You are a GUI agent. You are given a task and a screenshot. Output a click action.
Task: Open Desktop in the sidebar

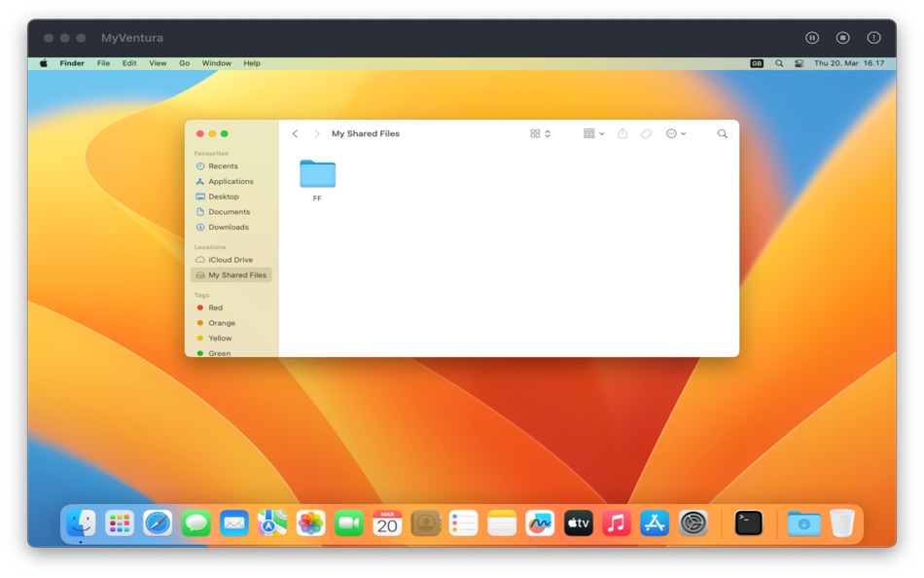click(x=231, y=197)
